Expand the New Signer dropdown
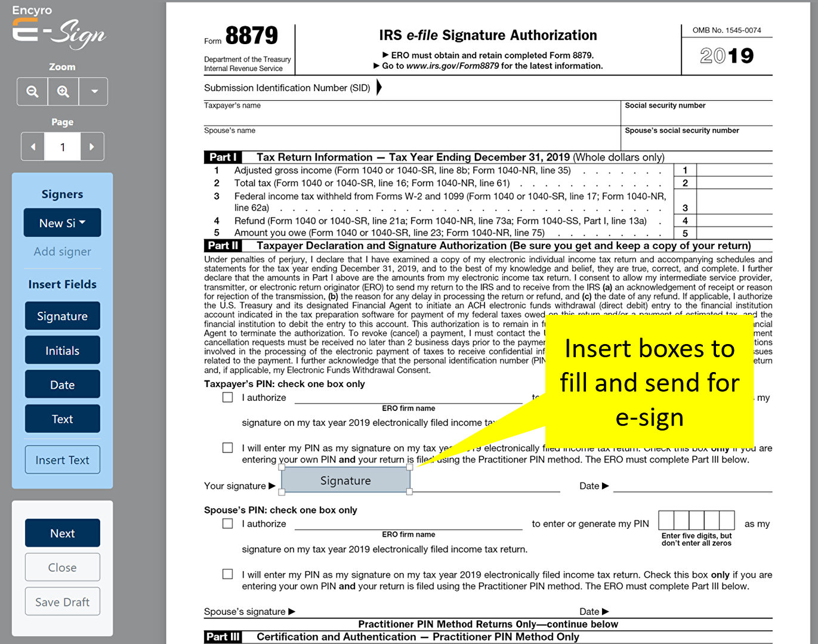The width and height of the screenshot is (818, 644). point(63,223)
